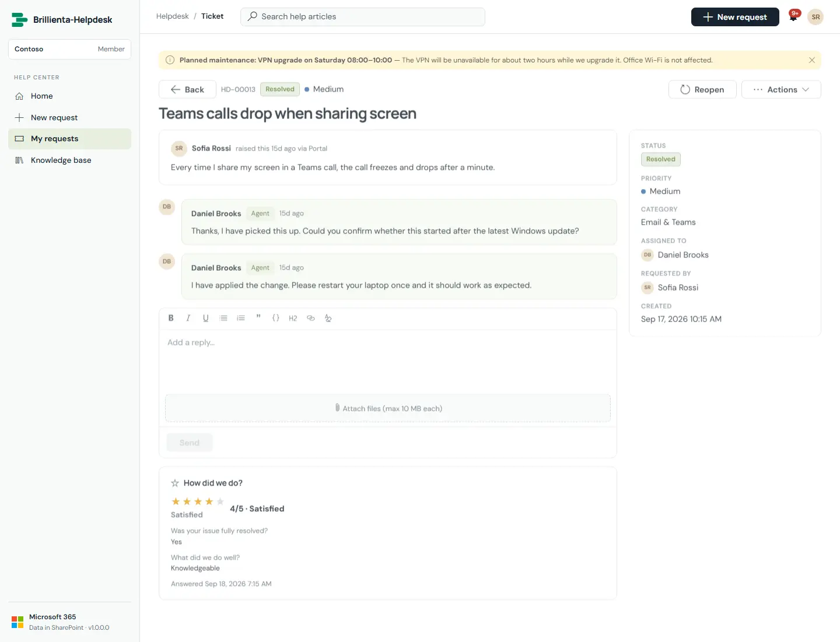The height and width of the screenshot is (642, 840).
Task: Expand the Actions dropdown
Action: tap(781, 89)
